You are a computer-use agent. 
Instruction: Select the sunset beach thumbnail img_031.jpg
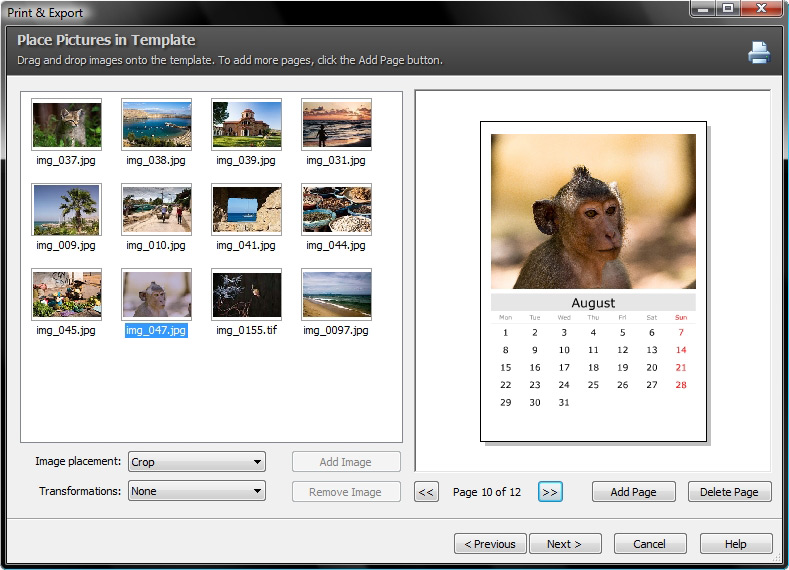(x=336, y=124)
